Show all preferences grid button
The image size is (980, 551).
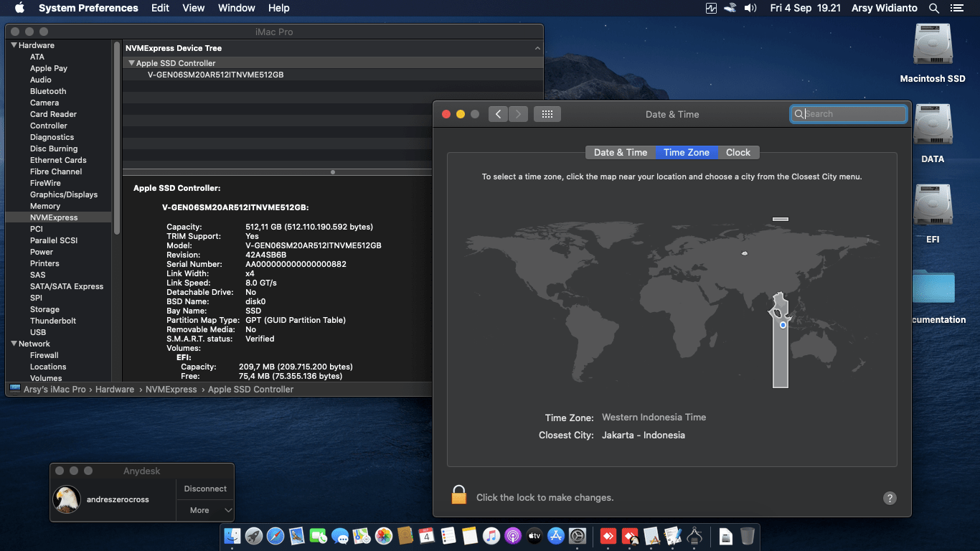[547, 114]
